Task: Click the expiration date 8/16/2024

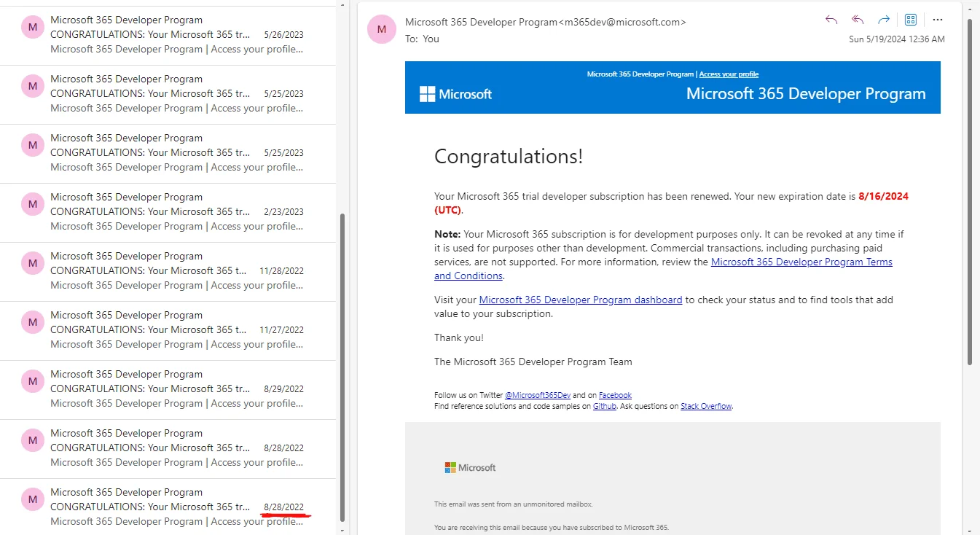Action: 883,196
